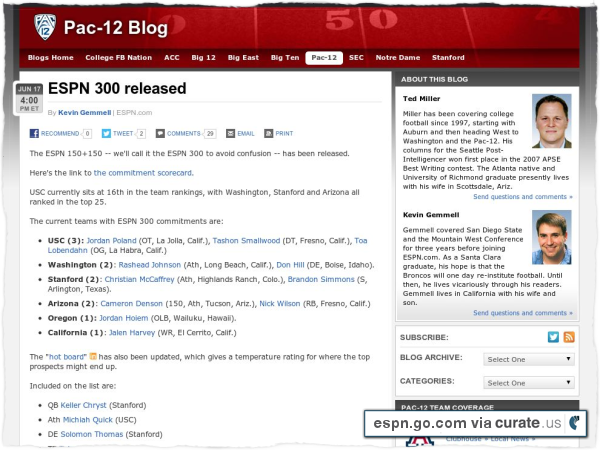Switch to the ACC blog tab
Image resolution: width=600 pixels, height=450 pixels.
pyautogui.click(x=172, y=57)
